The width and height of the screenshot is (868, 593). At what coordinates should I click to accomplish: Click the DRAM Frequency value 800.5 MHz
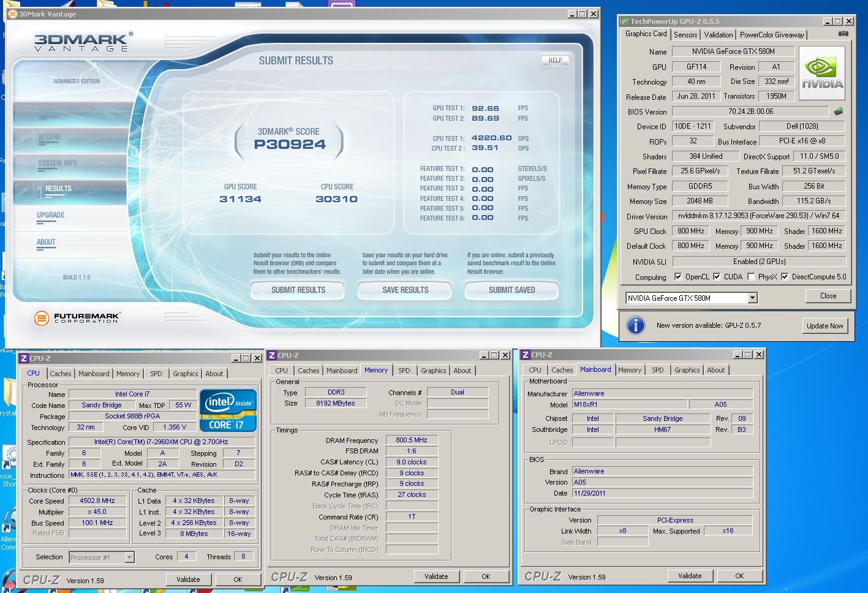click(x=412, y=440)
